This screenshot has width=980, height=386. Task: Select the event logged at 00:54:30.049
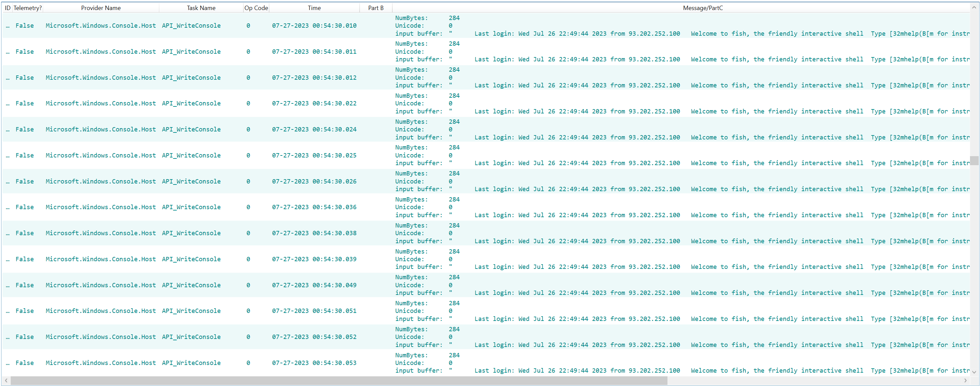pos(314,285)
